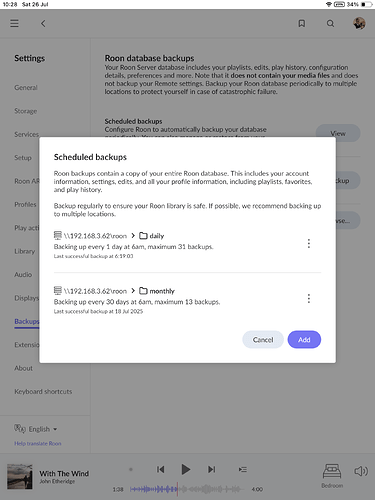Screen dimensions: 375x500
Task: Click the Add button in dialog
Action: click(304, 340)
